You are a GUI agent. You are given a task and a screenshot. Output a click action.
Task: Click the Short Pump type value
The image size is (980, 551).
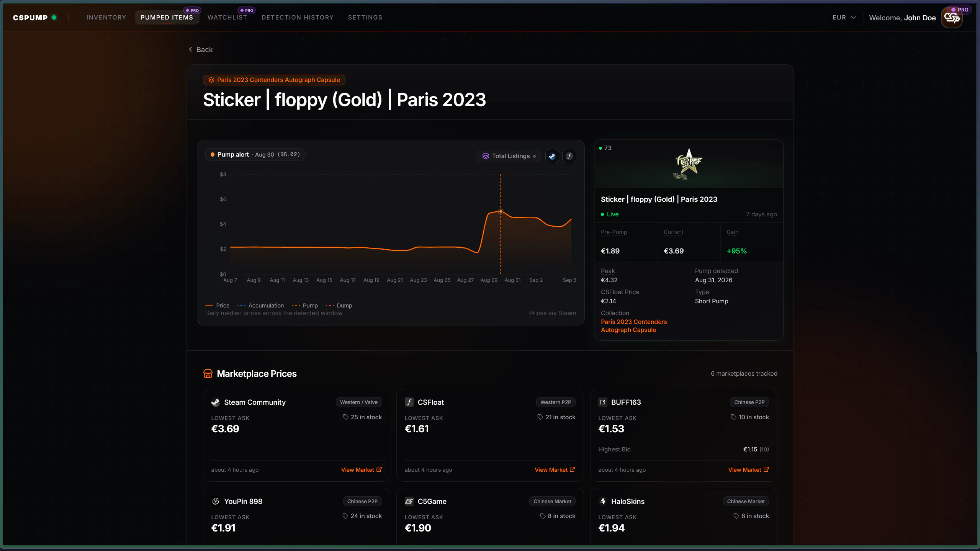pos(712,301)
